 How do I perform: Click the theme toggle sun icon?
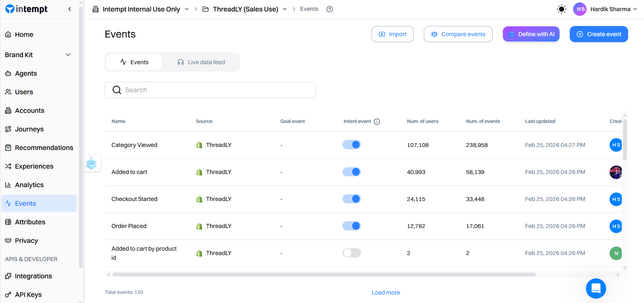pos(561,9)
